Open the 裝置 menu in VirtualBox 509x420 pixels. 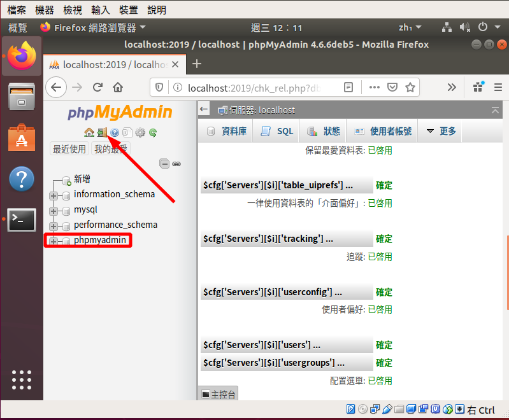(x=129, y=10)
